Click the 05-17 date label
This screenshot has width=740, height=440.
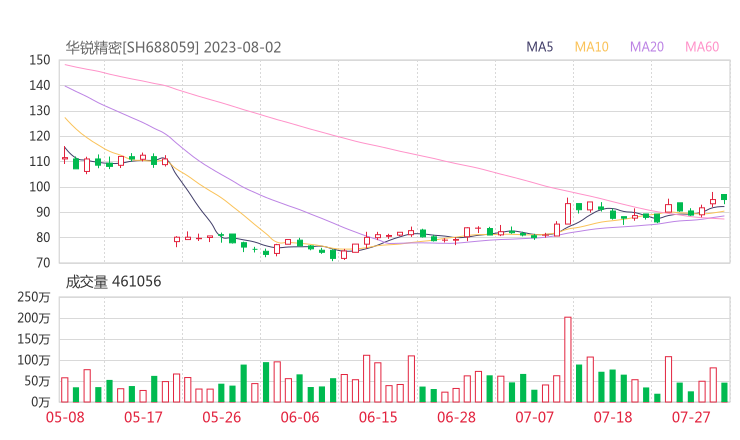(x=143, y=418)
